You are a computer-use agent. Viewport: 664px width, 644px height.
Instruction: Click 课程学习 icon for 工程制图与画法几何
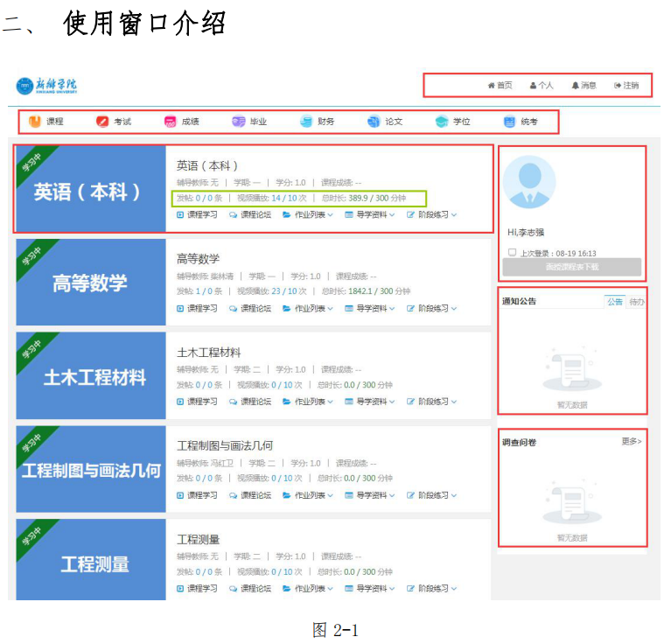180,495
